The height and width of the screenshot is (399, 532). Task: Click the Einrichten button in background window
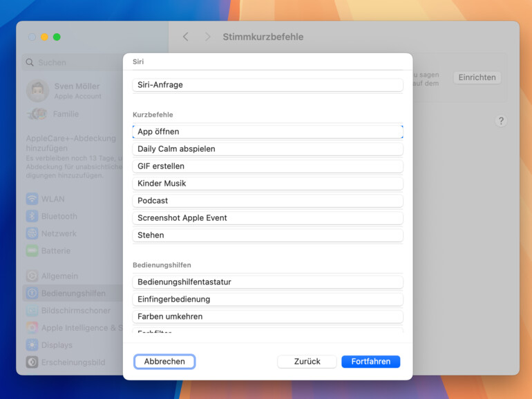coord(477,77)
